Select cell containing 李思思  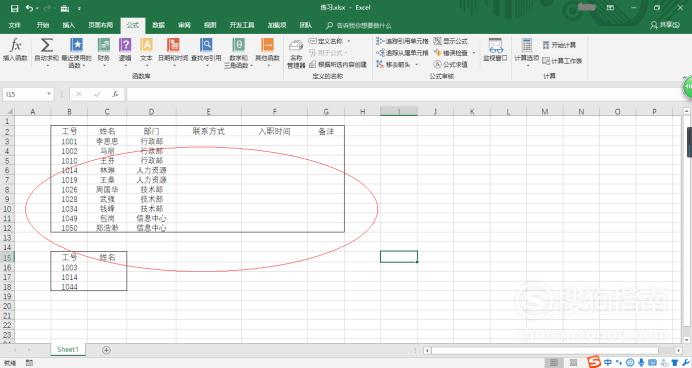[107, 142]
